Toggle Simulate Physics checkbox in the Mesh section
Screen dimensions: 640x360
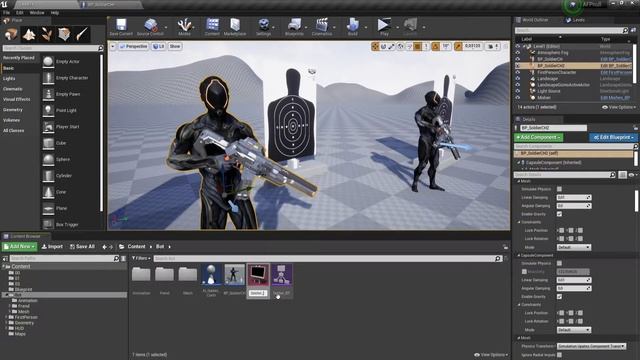point(559,189)
